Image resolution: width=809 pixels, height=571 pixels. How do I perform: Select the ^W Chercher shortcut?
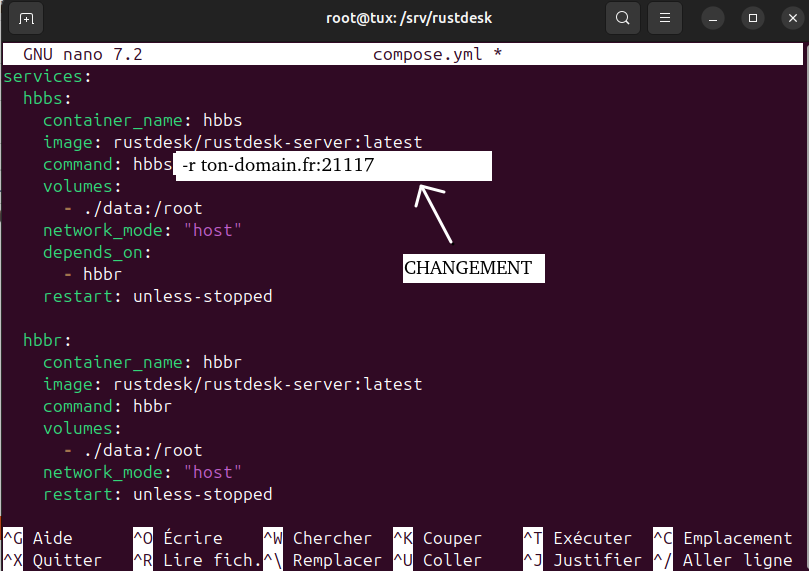click(317, 538)
